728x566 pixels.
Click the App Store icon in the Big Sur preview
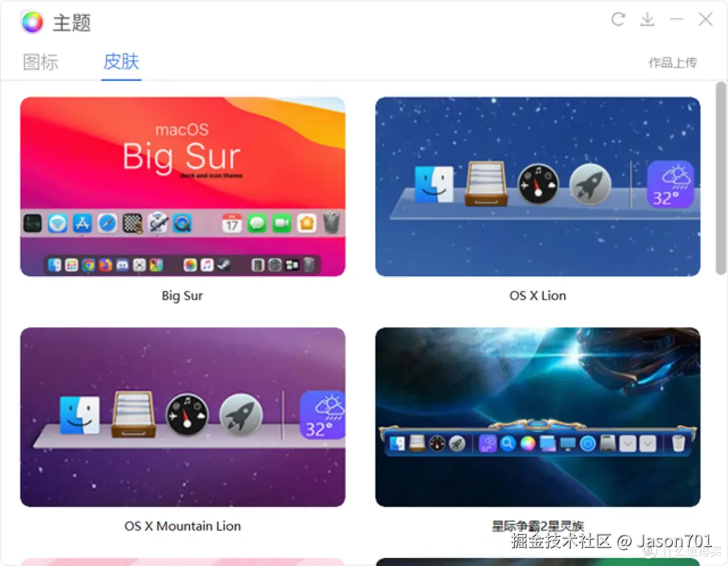[83, 222]
